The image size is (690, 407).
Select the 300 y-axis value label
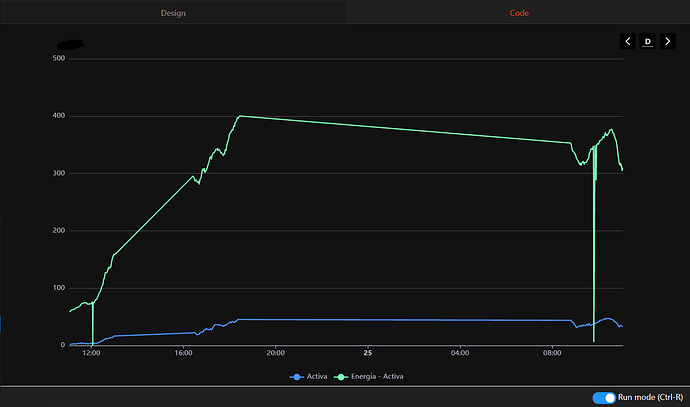[x=58, y=173]
